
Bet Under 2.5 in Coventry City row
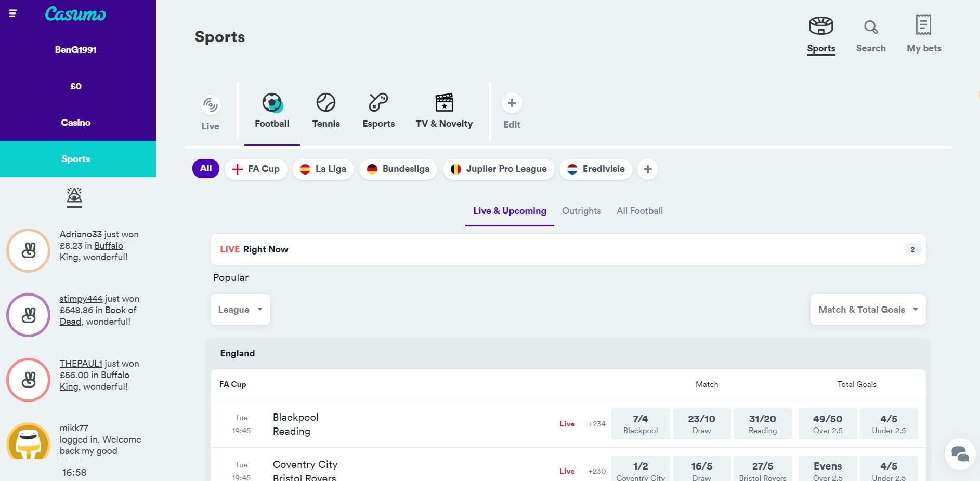pyautogui.click(x=889, y=469)
